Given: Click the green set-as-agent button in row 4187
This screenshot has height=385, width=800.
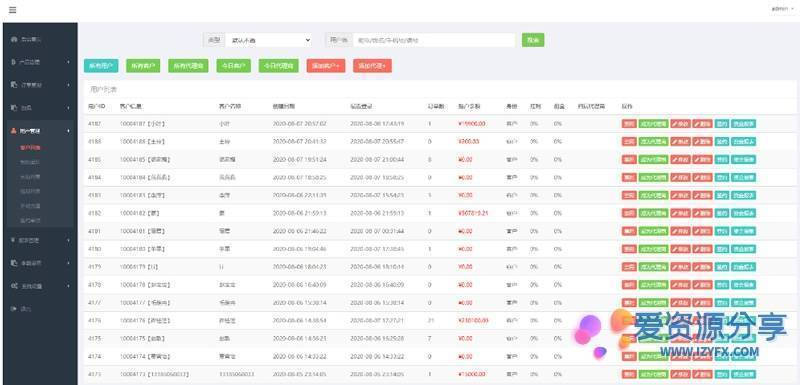Looking at the screenshot, I should [x=653, y=124].
